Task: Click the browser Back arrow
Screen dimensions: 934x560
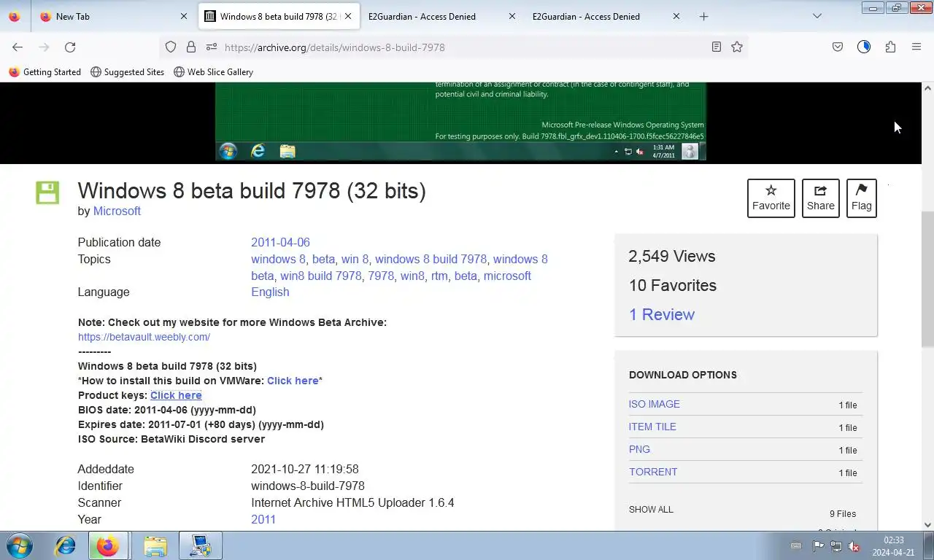Action: coord(18,47)
